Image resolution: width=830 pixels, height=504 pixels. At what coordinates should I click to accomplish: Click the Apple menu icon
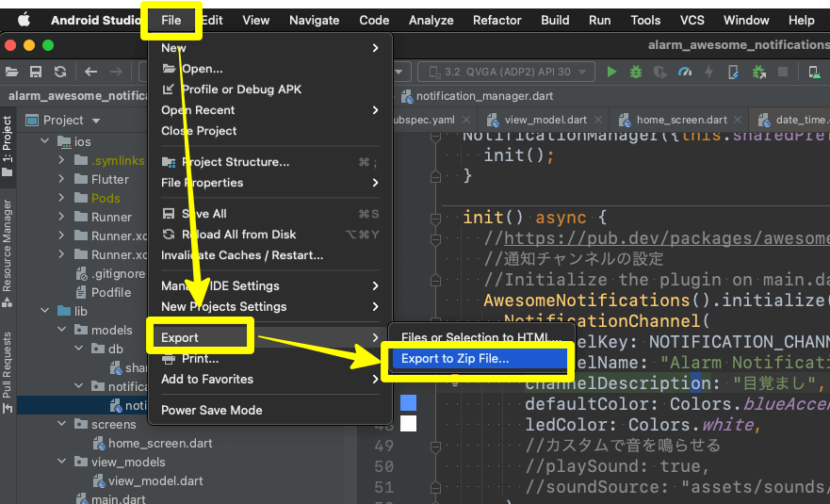pos(24,20)
